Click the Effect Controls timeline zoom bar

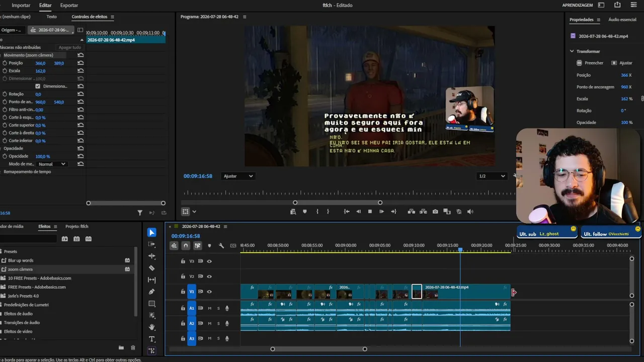126,203
